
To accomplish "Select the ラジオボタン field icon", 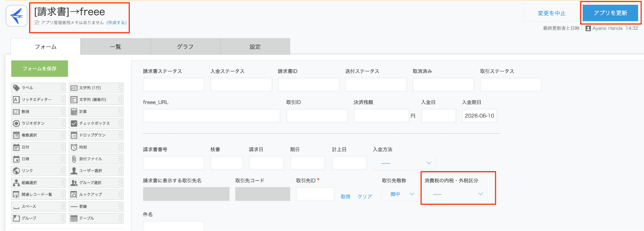I will [16, 124].
